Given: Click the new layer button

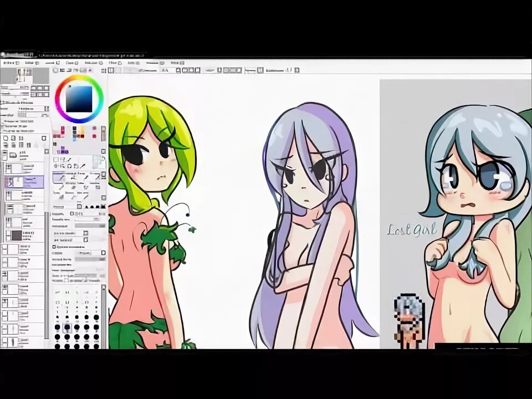Looking at the screenshot, I should (x=6, y=138).
